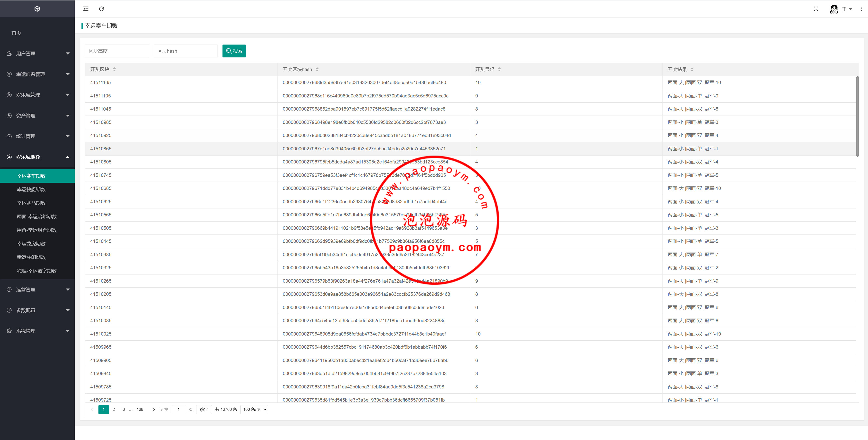
Task: Sort by 开奖结果 column arrows
Action: [692, 69]
